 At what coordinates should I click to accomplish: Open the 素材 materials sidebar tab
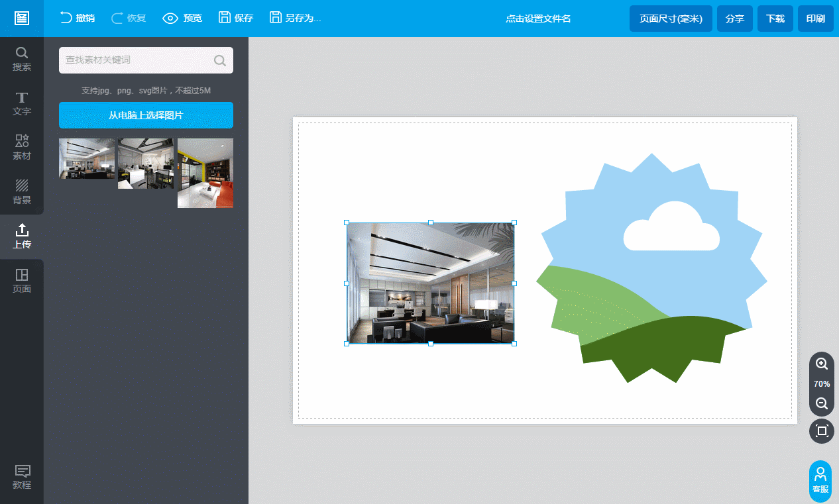22,148
